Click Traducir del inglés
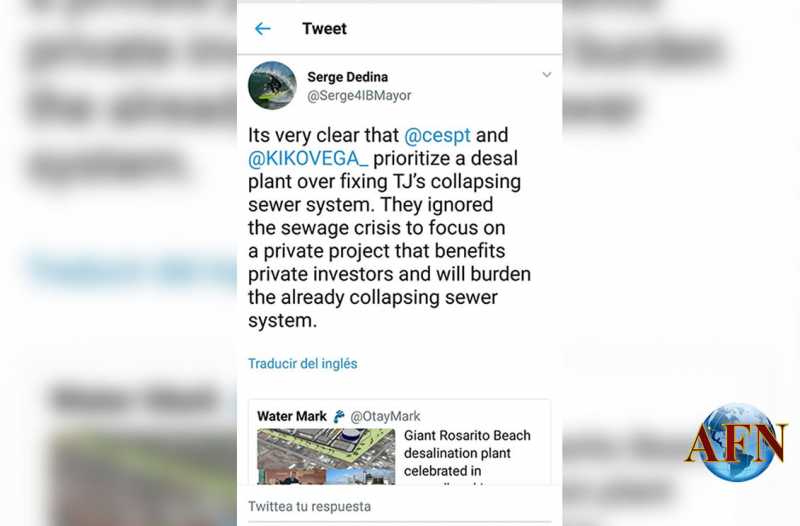The width and height of the screenshot is (800, 526). (x=303, y=364)
